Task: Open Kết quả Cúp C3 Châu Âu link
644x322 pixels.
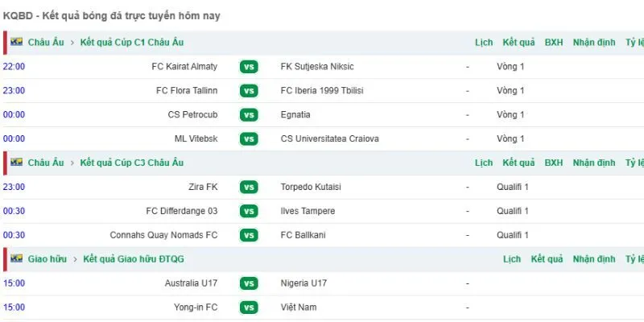Action: [132, 163]
